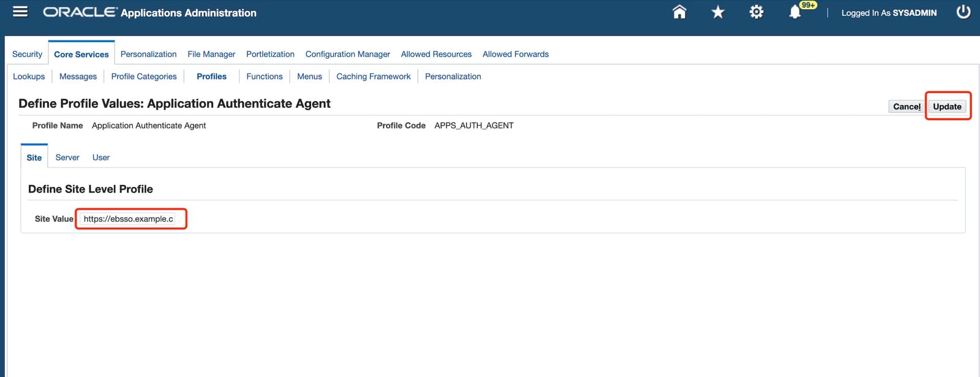Click the Logged In As SYSADMIN text
The height and width of the screenshot is (377, 980).
[889, 13]
